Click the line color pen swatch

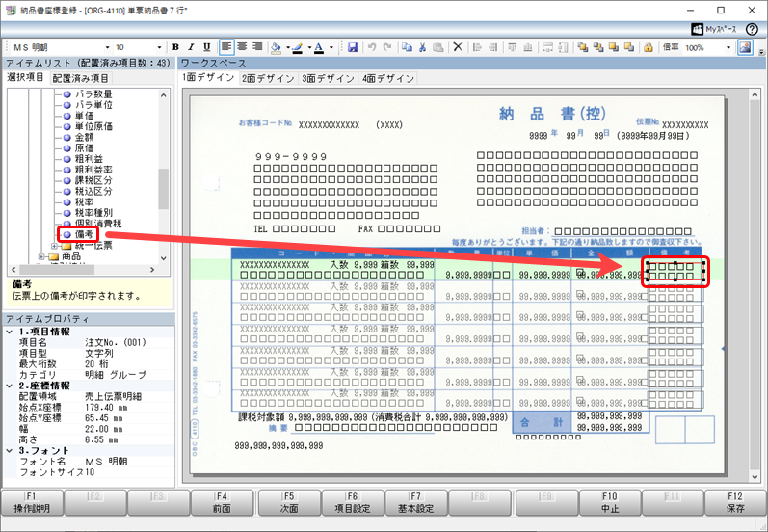[298, 47]
